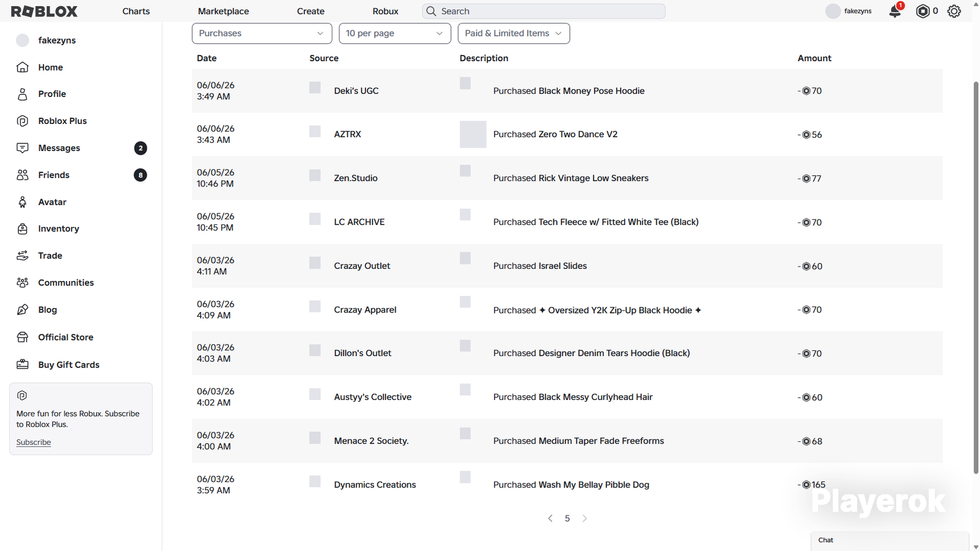Open the Friends sidebar icon
This screenshot has width=980, height=551.
tap(23, 175)
